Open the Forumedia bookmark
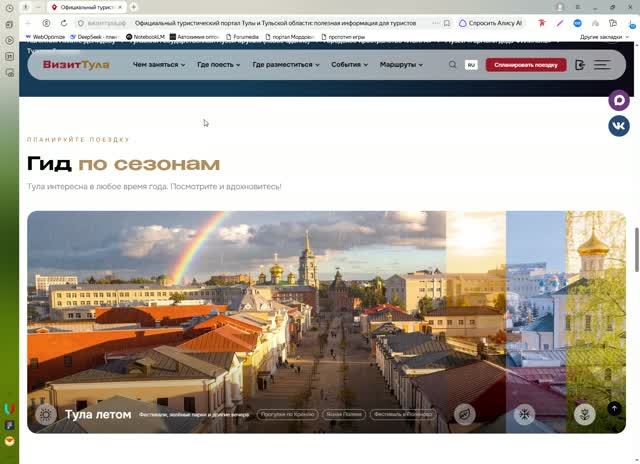 pos(242,37)
